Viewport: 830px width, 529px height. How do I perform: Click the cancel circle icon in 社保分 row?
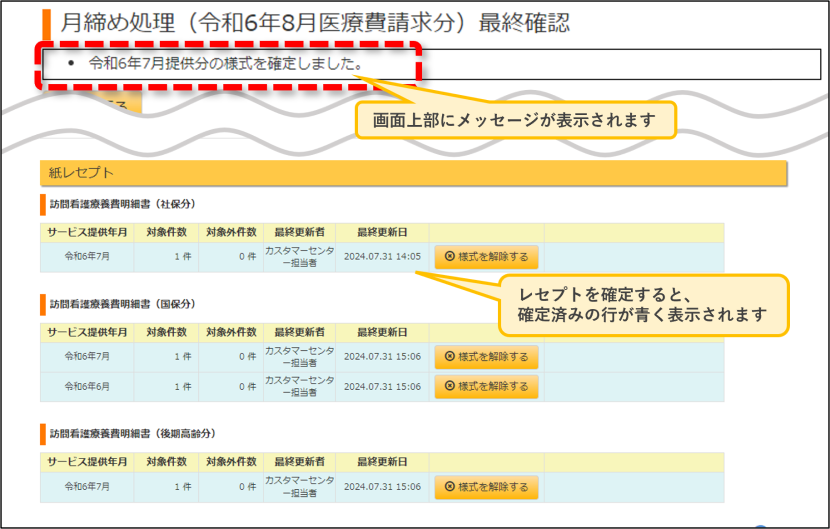tap(450, 256)
